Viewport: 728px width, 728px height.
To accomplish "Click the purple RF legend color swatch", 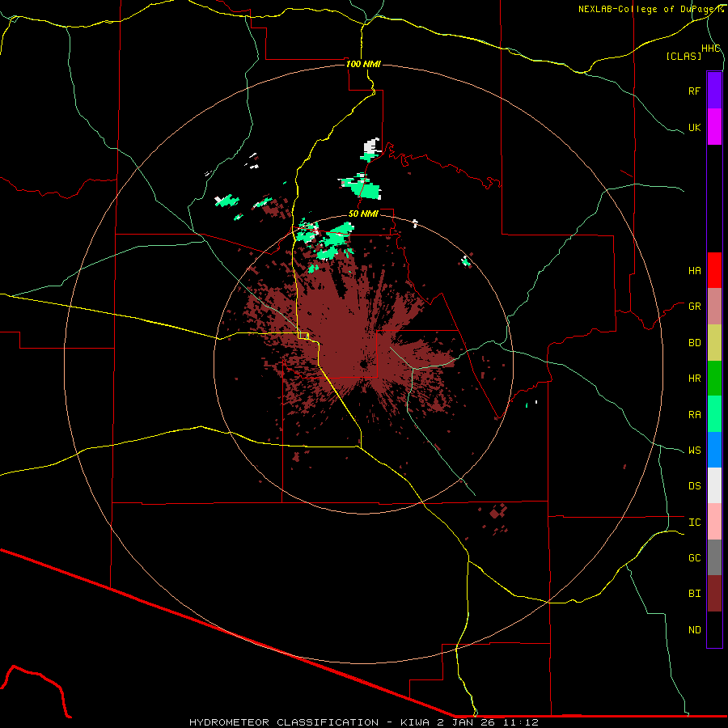I will 714,91.
